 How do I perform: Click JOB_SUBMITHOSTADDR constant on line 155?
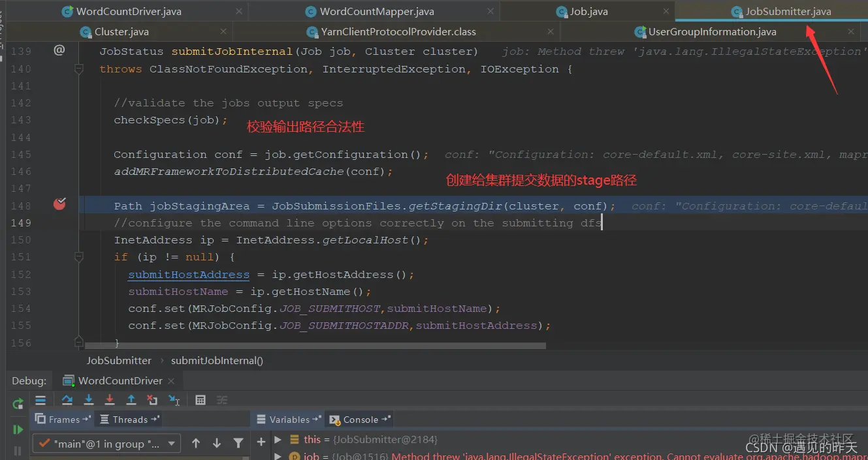point(345,326)
